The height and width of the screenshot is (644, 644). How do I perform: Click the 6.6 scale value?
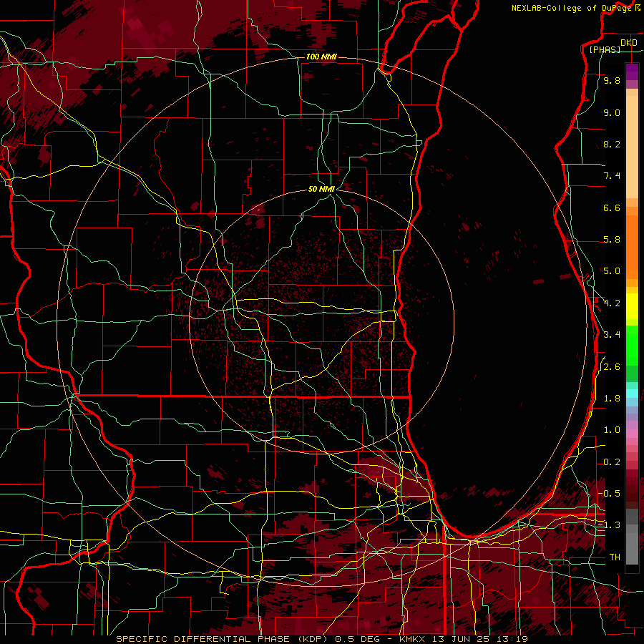tap(612, 208)
